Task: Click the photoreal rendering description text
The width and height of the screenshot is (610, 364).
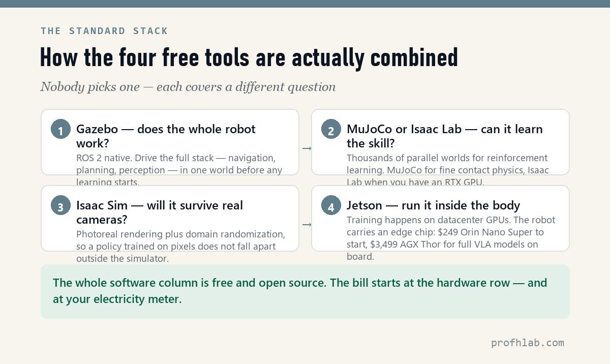Action: (x=180, y=246)
